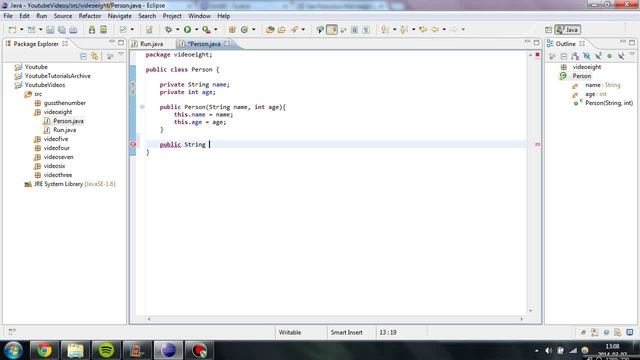Click the Search flashlight toolbar icon

294,29
